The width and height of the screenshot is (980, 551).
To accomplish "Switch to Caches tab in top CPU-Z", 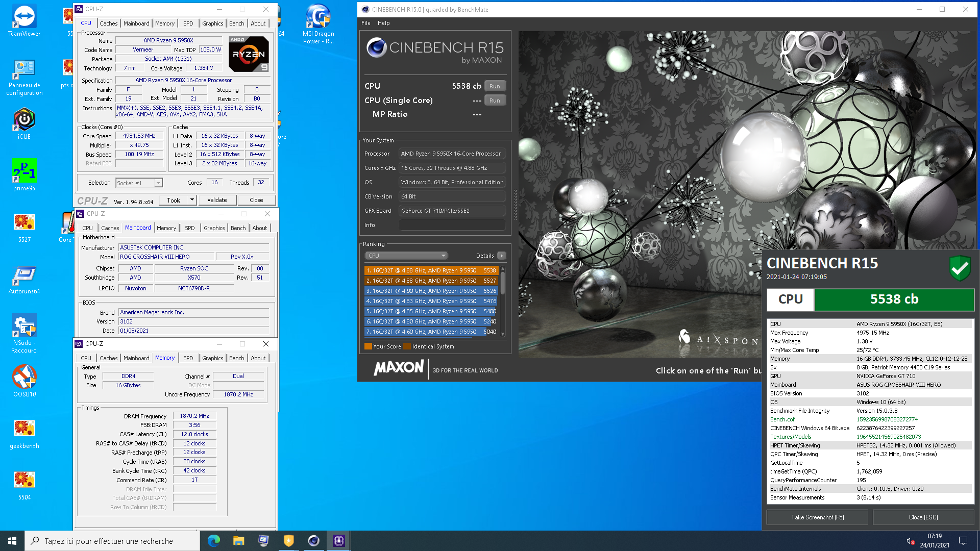I will [109, 23].
